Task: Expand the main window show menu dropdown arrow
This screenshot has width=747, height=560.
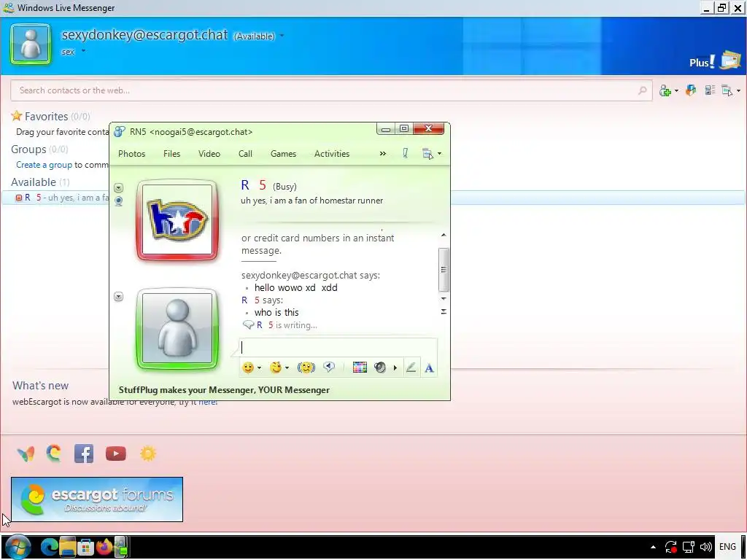Action: point(739,90)
